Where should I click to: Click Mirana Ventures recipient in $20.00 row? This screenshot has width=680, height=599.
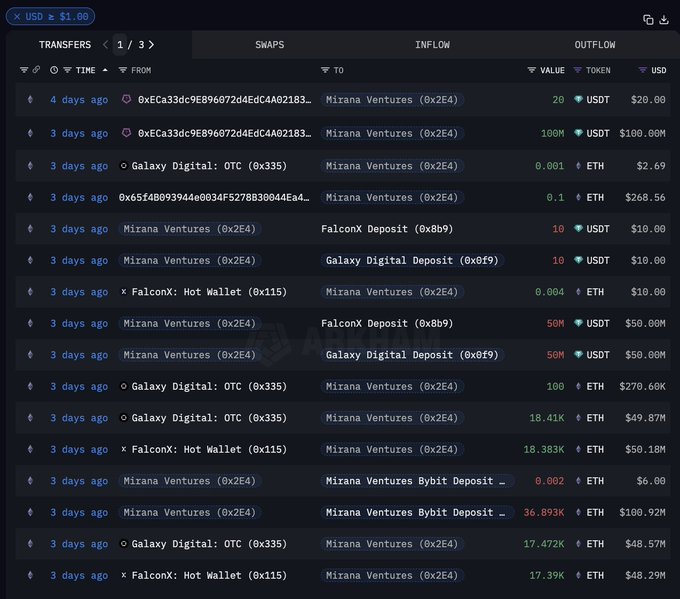tap(392, 100)
